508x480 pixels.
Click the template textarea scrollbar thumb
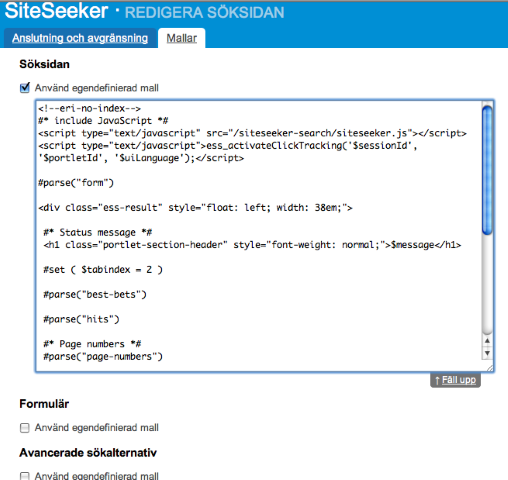click(487, 170)
